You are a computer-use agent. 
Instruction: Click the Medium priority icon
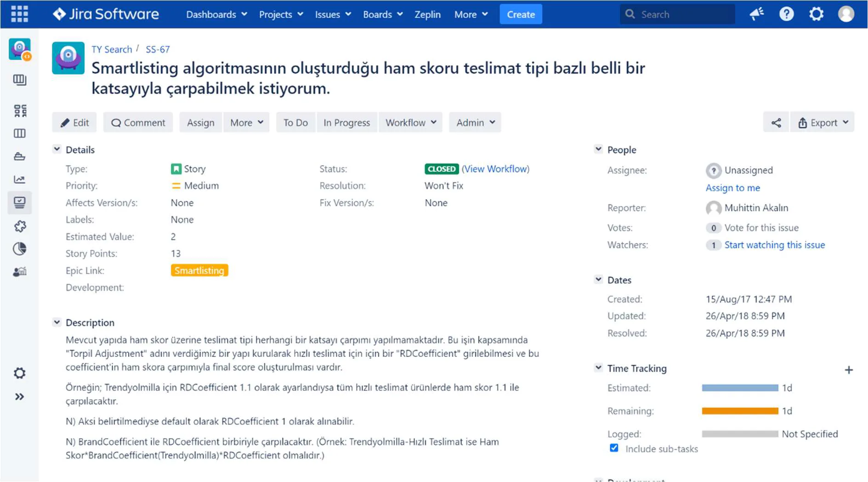(x=176, y=186)
